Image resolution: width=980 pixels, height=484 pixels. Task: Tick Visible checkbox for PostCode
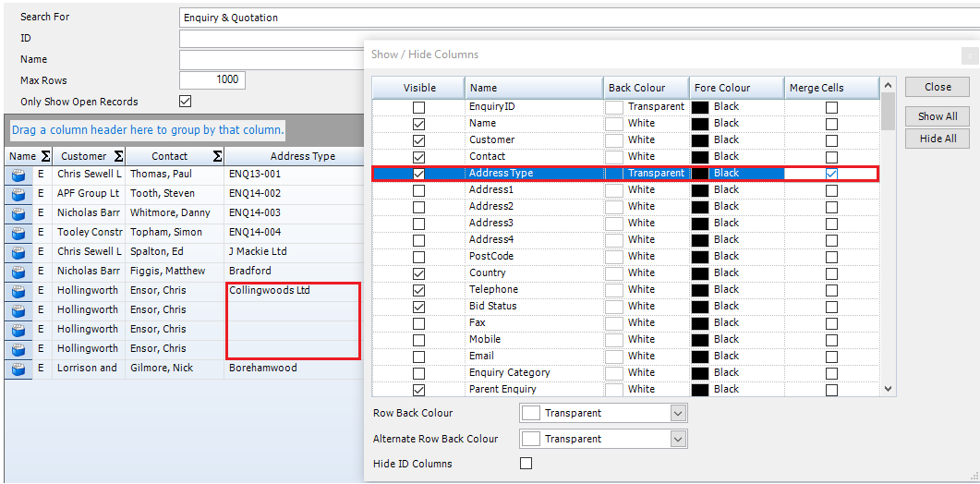[x=418, y=257]
